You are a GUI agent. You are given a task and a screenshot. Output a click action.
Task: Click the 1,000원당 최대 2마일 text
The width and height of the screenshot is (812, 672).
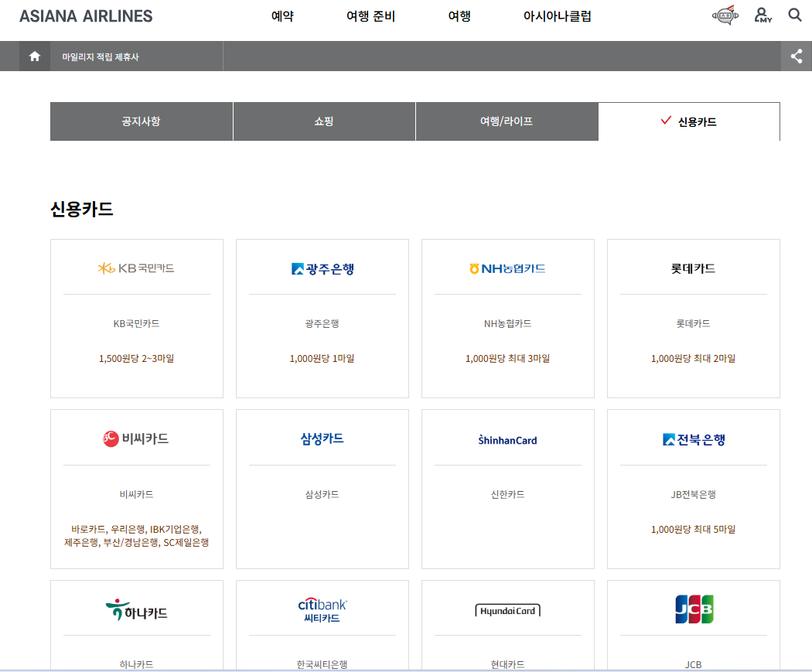point(693,358)
